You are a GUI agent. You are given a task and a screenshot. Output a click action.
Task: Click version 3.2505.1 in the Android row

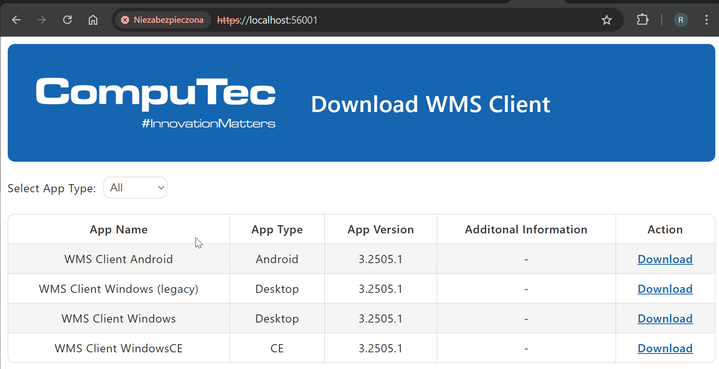coord(381,259)
